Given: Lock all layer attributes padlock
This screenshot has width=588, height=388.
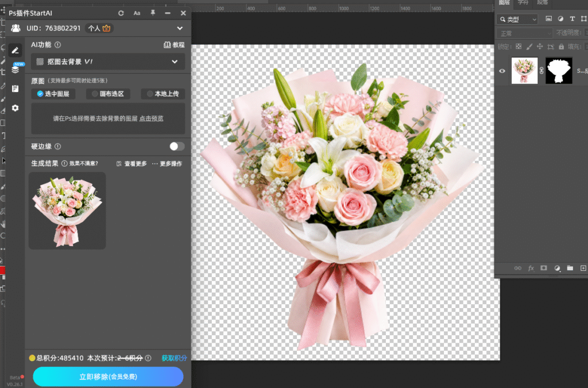Looking at the screenshot, I should (x=561, y=47).
